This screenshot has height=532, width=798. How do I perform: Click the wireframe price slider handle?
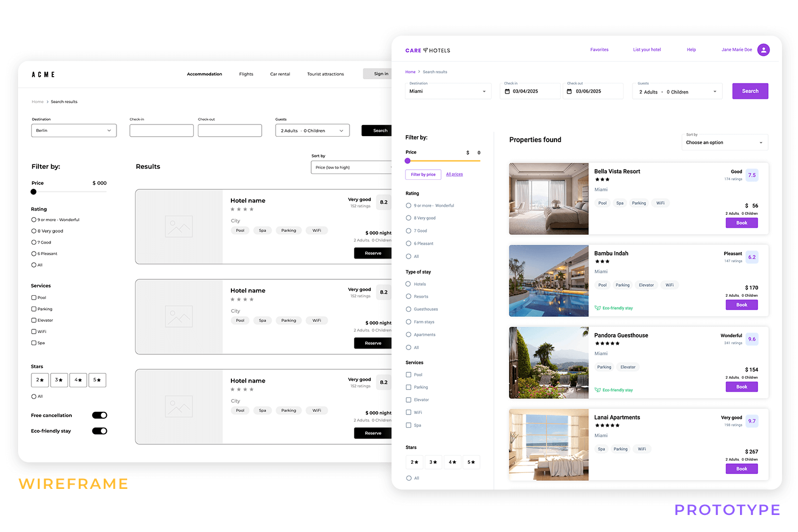[34, 192]
